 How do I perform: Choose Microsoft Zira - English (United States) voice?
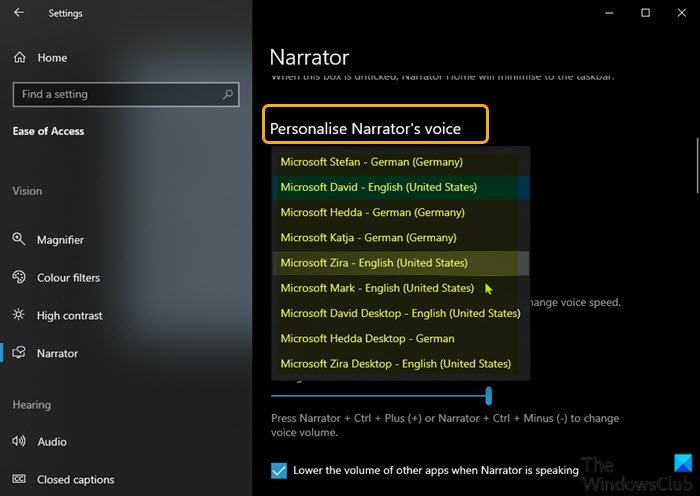click(374, 263)
